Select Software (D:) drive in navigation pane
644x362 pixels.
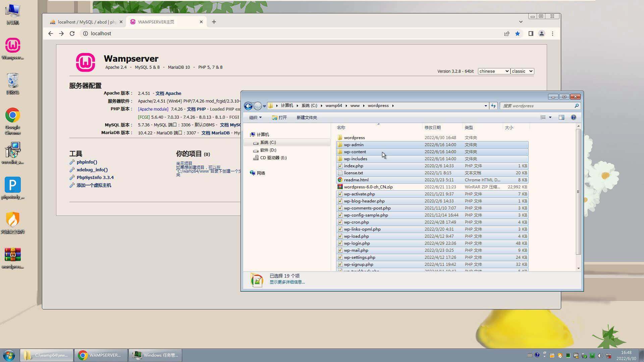coord(268,150)
